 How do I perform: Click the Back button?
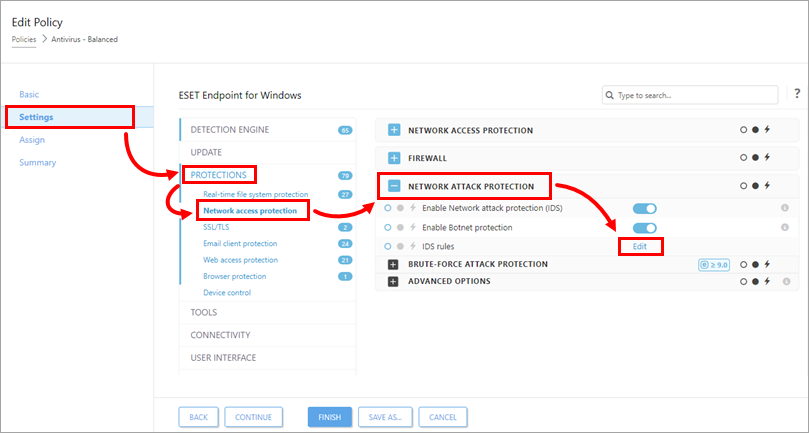199,417
